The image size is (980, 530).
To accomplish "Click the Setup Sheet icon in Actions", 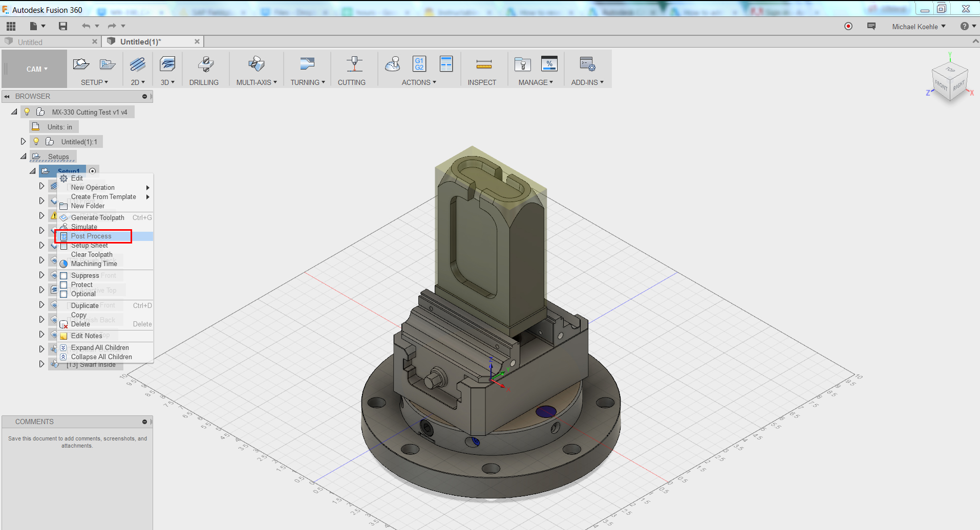I will (446, 64).
